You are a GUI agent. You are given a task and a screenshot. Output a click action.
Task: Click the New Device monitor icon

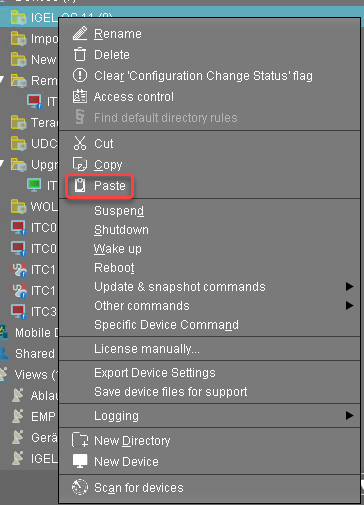pos(80,461)
